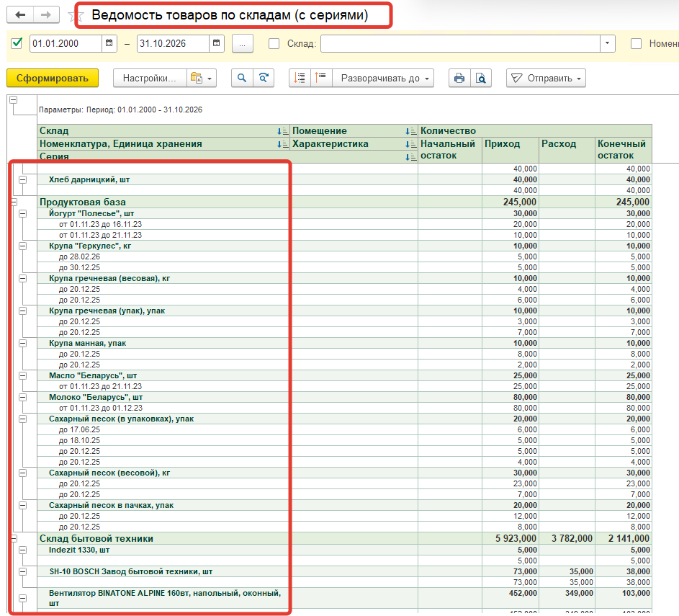Go forward with the right arrow button

(46, 15)
